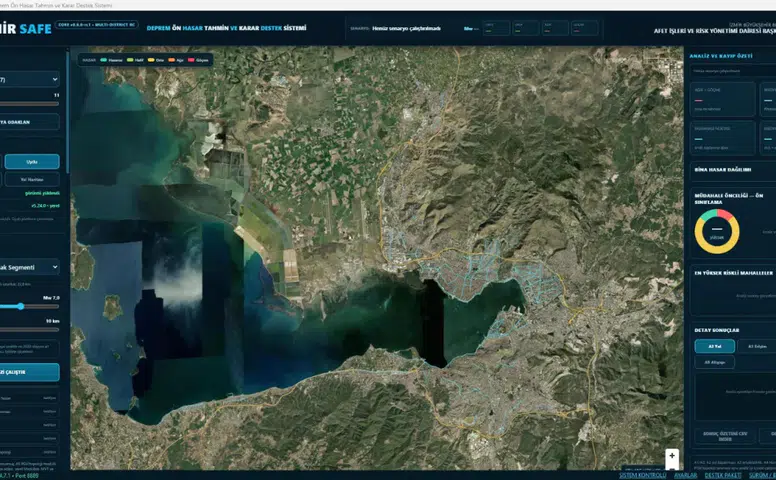Open the top left-panel dropdown chevron
Screen dimensions: 776x480
(x=54, y=79)
